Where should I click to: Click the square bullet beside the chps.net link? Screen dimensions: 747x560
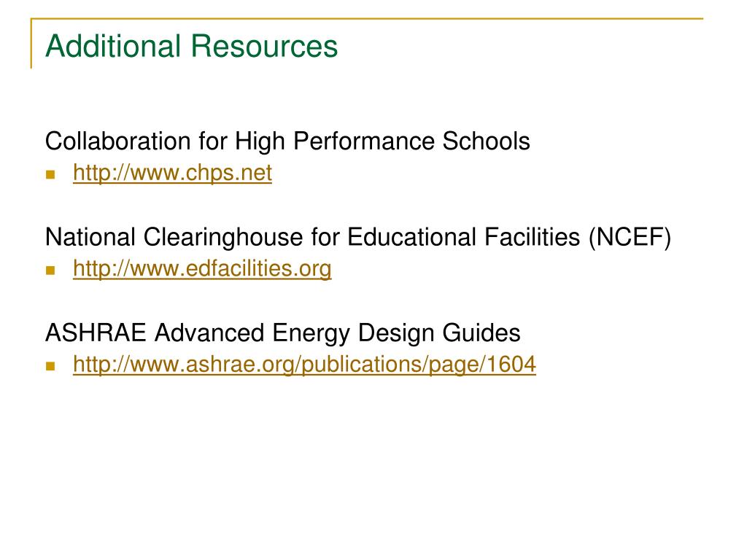(x=50, y=175)
